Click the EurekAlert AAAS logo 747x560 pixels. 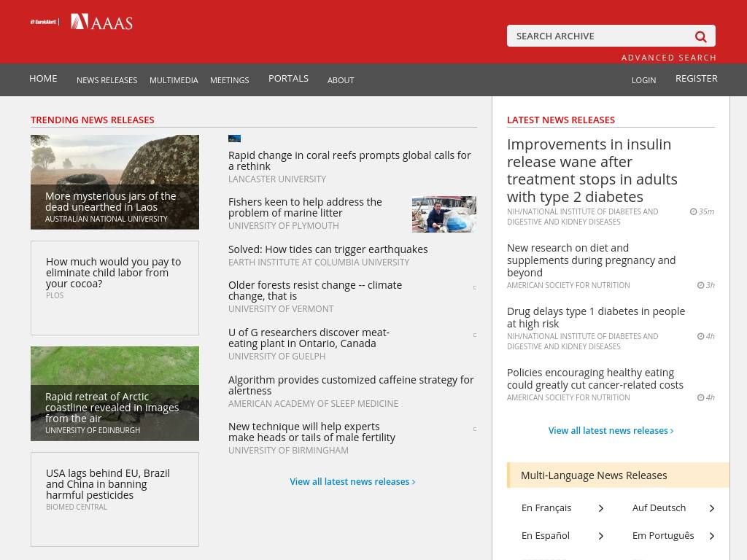click(x=82, y=22)
